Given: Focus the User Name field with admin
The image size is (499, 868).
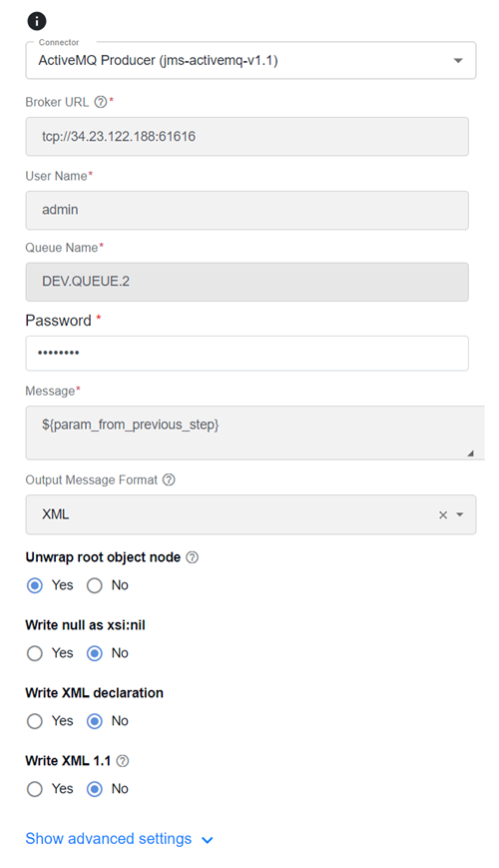Looking at the screenshot, I should (247, 211).
